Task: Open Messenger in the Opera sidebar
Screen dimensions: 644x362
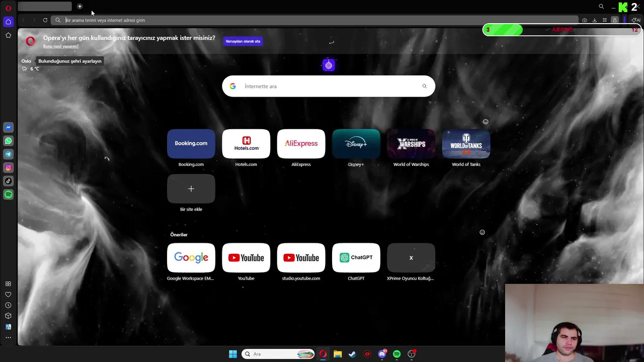Action: point(8,128)
